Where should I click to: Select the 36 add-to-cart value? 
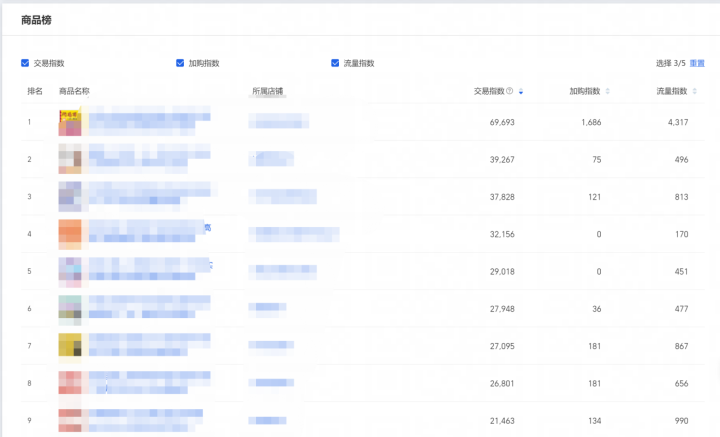[596, 309]
